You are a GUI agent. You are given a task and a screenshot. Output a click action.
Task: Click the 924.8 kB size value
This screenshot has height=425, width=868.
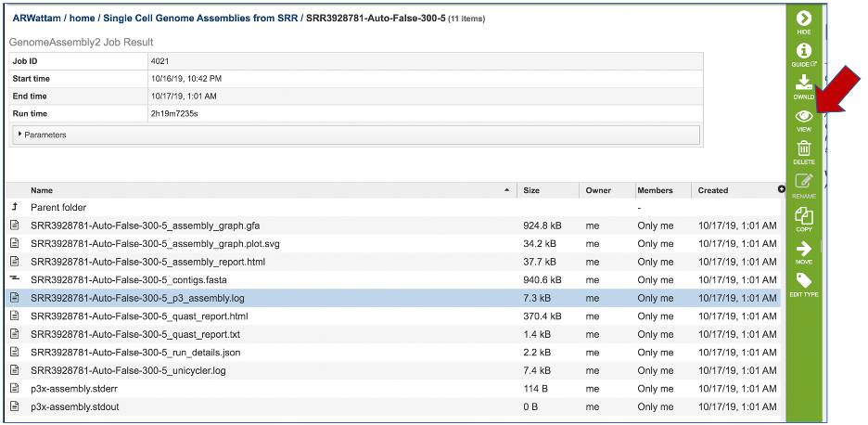542,225
